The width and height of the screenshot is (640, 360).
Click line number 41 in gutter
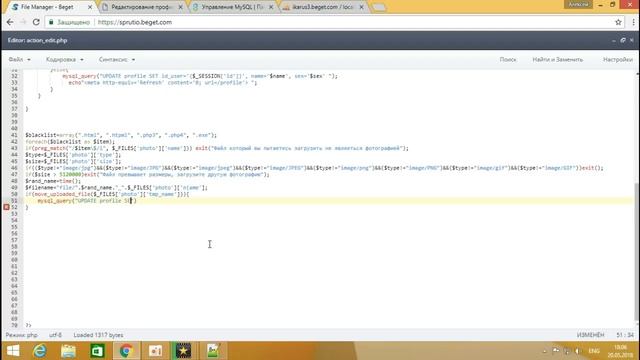tap(14, 135)
